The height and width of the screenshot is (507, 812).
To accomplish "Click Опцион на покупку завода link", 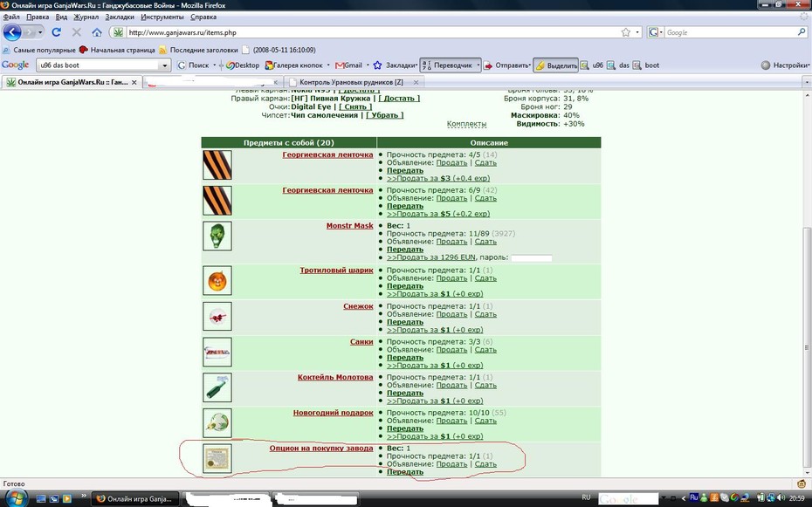I will point(321,448).
